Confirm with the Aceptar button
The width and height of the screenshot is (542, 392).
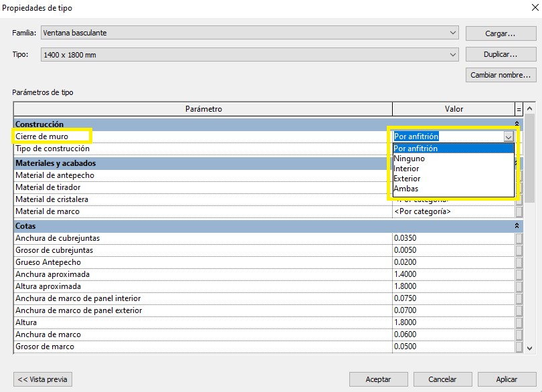pyautogui.click(x=378, y=379)
